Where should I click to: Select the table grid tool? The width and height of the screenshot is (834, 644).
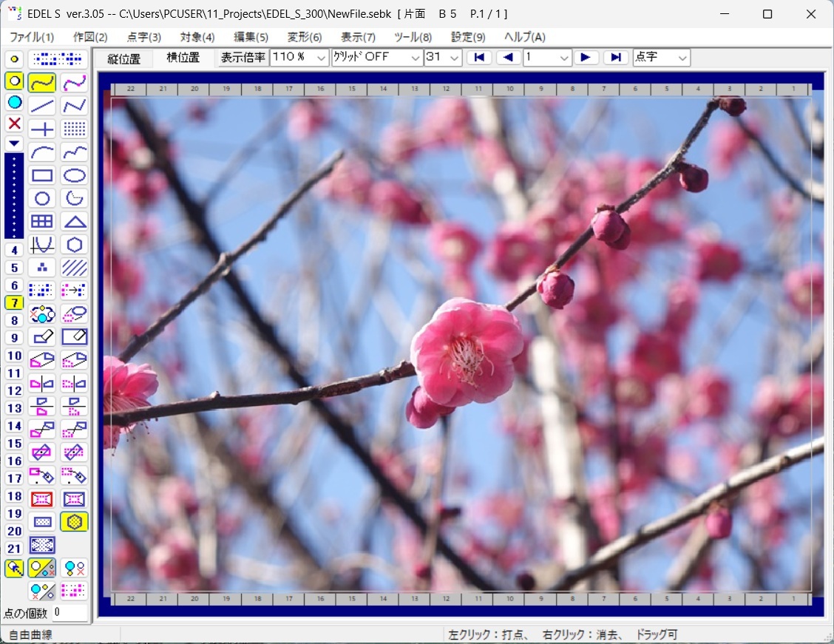(x=42, y=221)
